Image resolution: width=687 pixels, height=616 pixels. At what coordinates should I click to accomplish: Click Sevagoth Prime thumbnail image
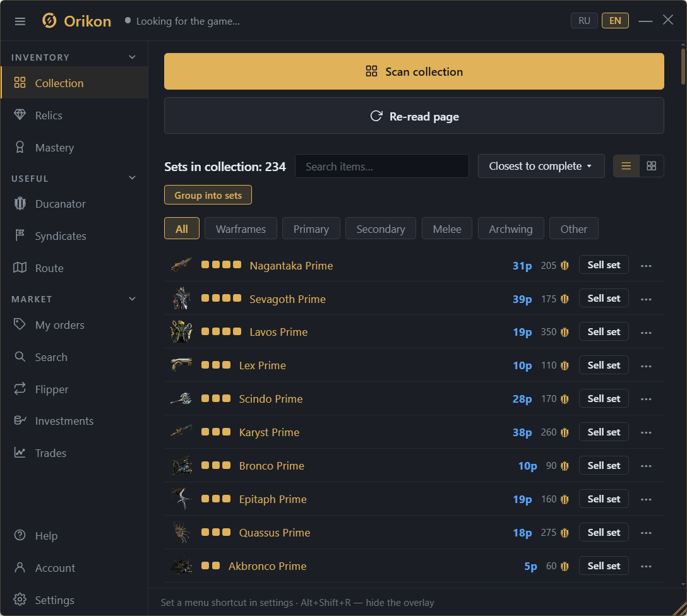(181, 299)
